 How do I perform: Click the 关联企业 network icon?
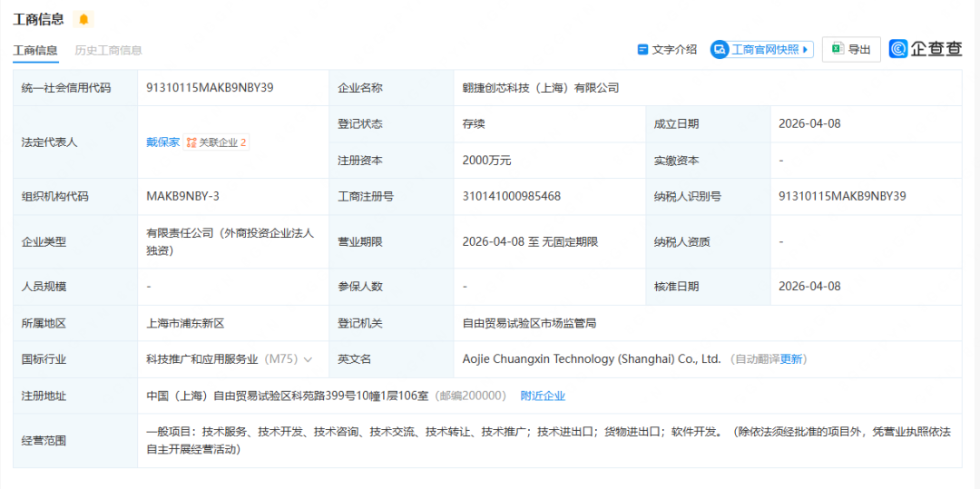[191, 142]
